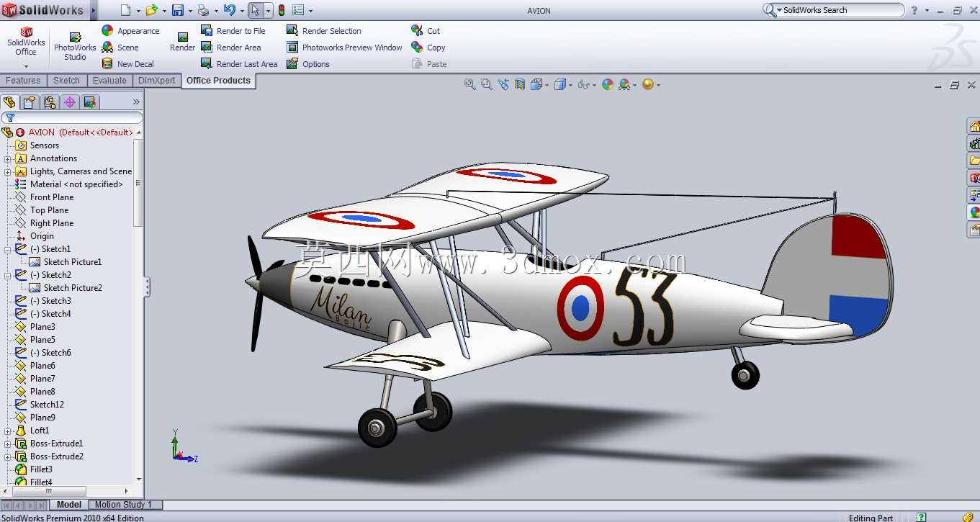Click Render Area
Image resolution: width=980 pixels, height=522 pixels.
[x=230, y=48]
